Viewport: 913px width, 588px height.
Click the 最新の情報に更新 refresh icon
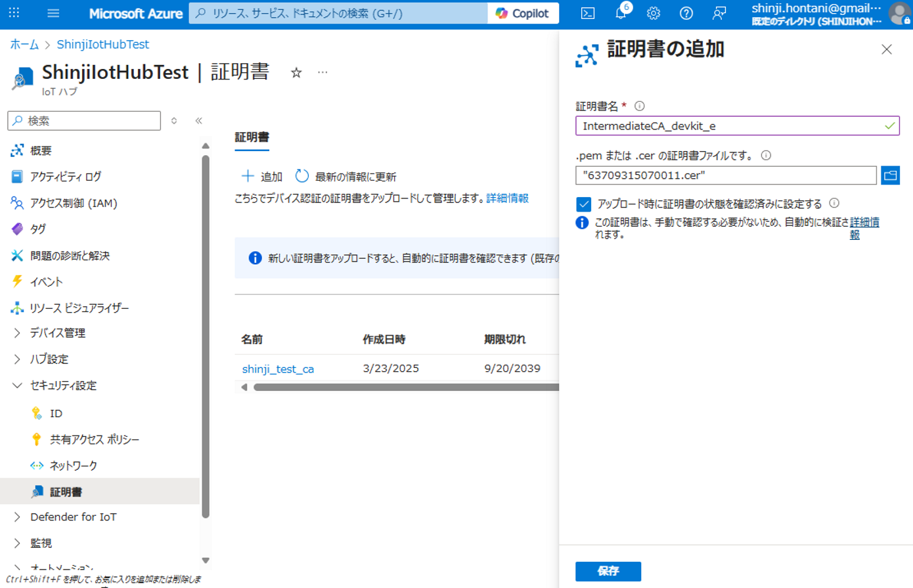click(302, 176)
